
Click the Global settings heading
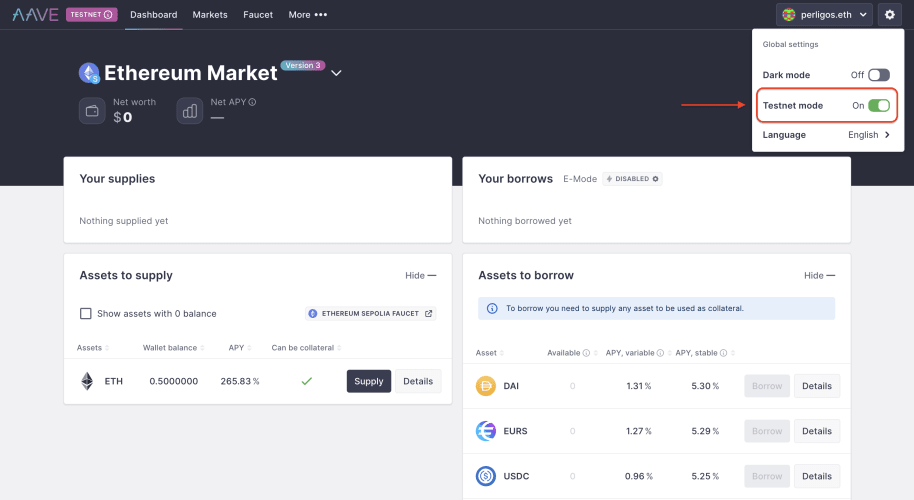tap(790, 44)
